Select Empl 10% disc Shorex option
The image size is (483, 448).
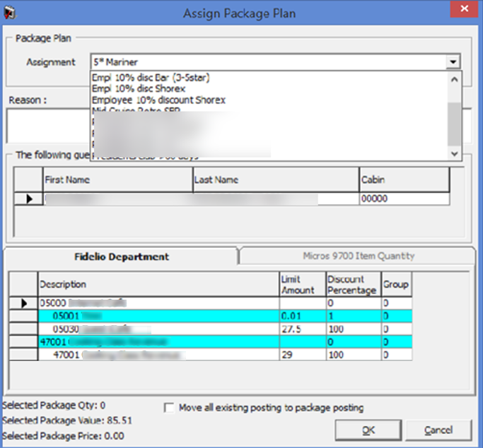[x=139, y=88]
